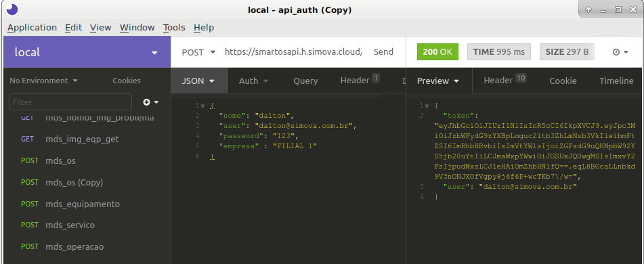Click the request URL field
Viewport: 644px width, 264px height.
pyautogui.click(x=293, y=52)
